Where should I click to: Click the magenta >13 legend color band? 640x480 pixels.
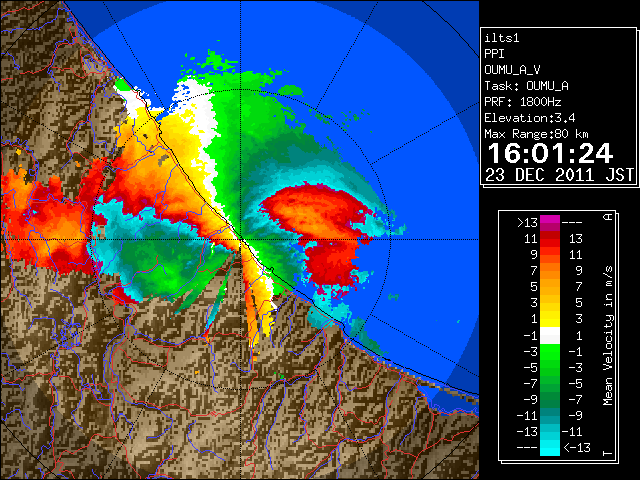[x=550, y=223]
